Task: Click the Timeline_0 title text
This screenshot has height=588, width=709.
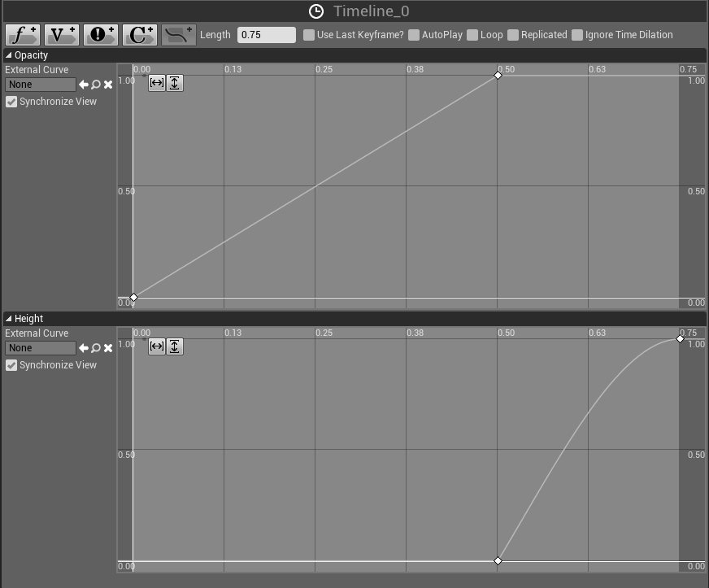Action: 372,11
